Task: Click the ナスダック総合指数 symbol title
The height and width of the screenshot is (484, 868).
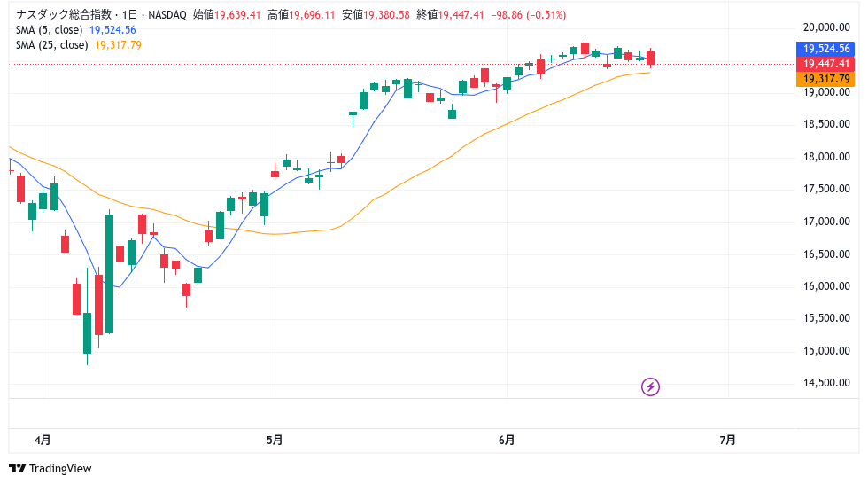Action: [x=64, y=15]
